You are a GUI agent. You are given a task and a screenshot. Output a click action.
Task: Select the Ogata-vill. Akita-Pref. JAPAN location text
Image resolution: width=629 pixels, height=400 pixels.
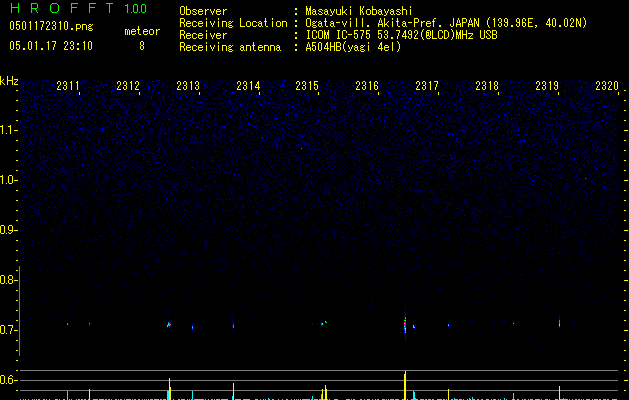(x=446, y=23)
